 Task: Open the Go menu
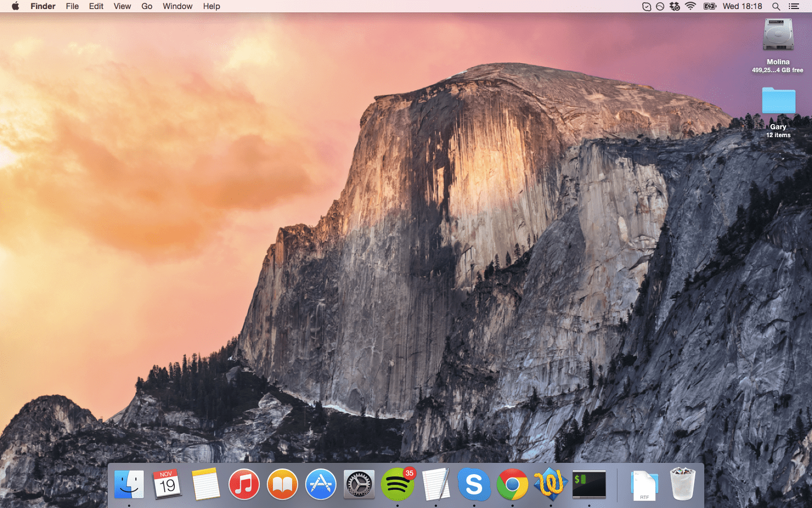tap(147, 6)
